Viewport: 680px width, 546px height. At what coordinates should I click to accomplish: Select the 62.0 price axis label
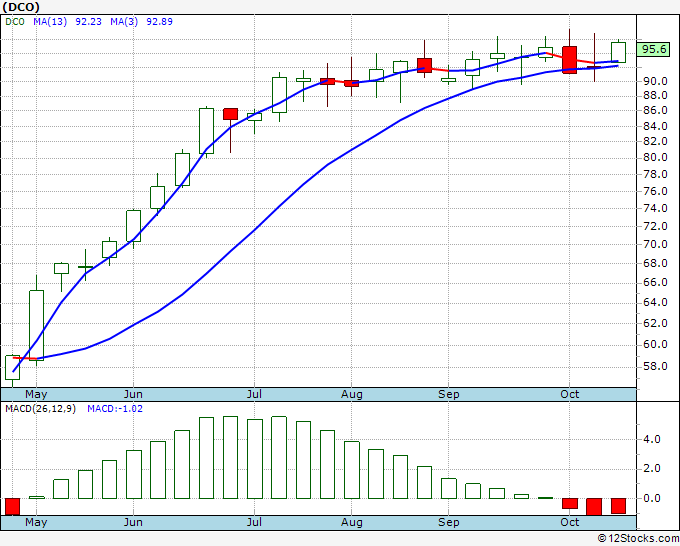pos(655,324)
